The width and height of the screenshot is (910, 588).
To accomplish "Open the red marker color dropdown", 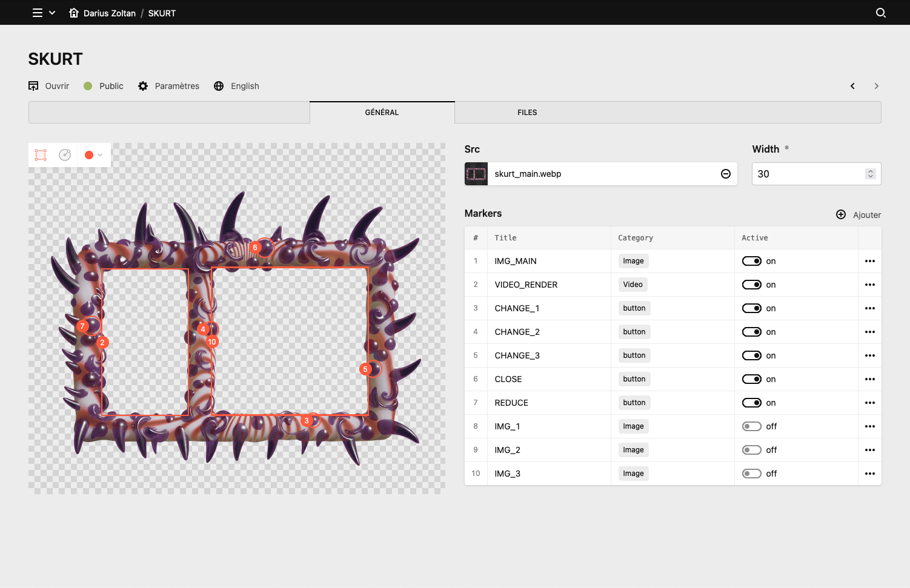I will pos(93,155).
